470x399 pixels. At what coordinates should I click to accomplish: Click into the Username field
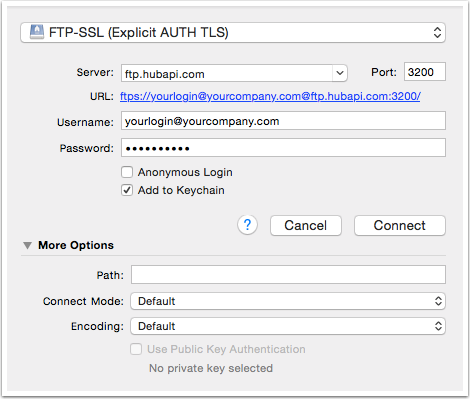(x=283, y=121)
